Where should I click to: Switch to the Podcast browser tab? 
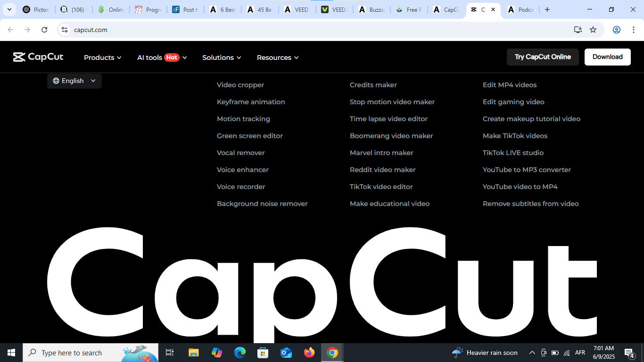pyautogui.click(x=520, y=9)
